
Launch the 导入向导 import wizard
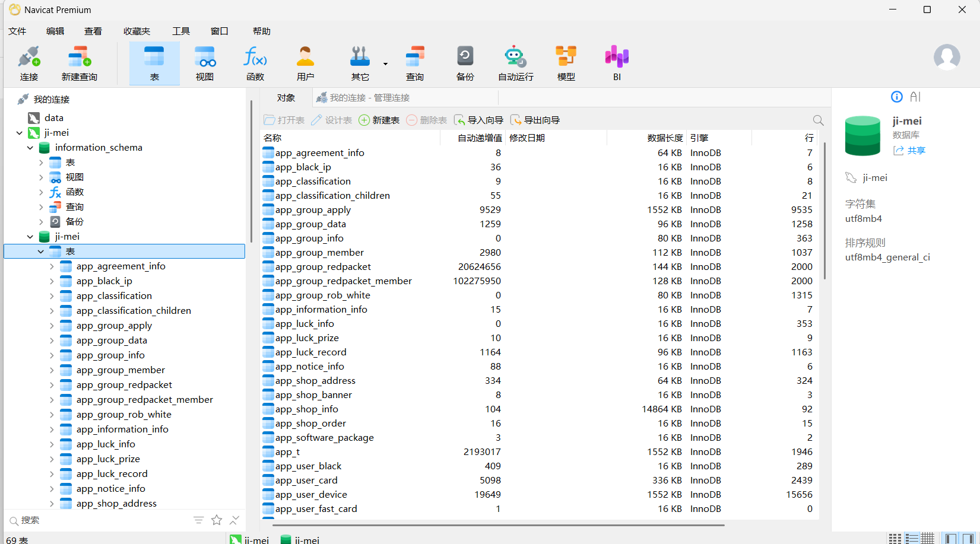478,120
